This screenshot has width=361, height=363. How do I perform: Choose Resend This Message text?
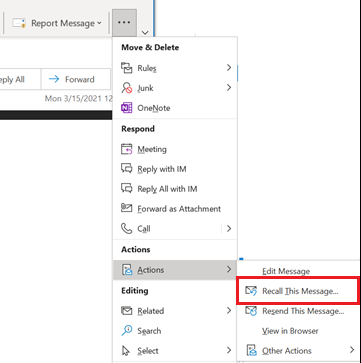click(x=303, y=311)
